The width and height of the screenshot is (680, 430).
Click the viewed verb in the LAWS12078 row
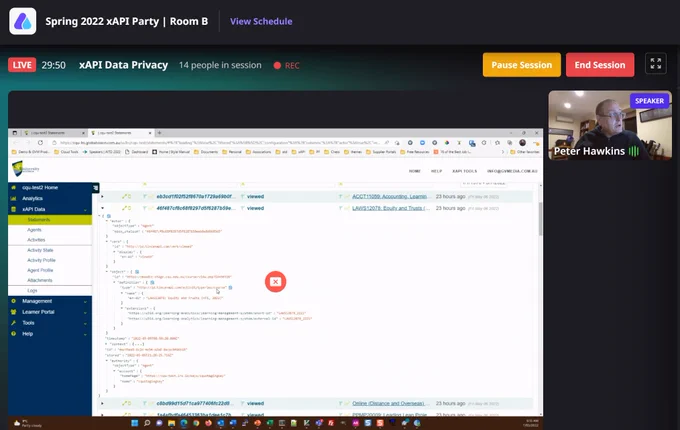(x=255, y=208)
